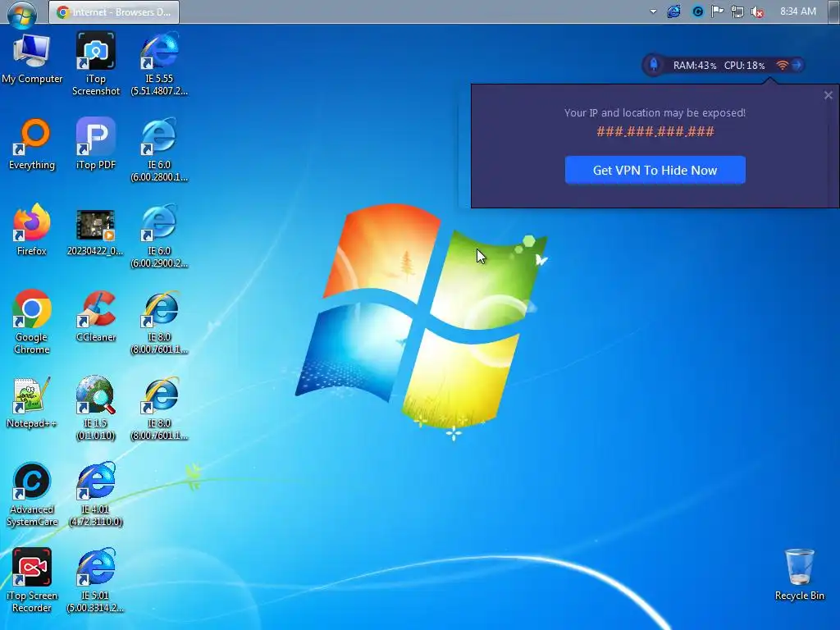Open the Everything search shortcut
840x630 pixels.
click(32, 144)
